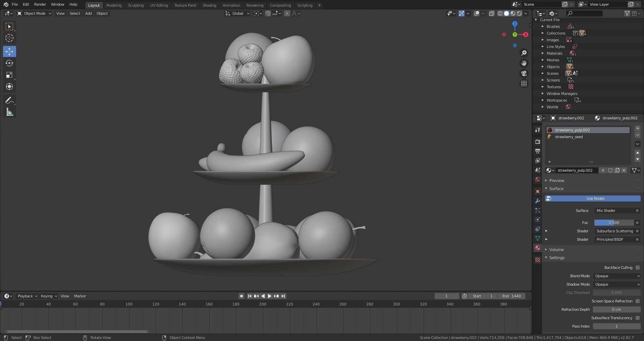Open the Object Data mesh properties tab
The height and width of the screenshot is (341, 644).
pos(538,238)
